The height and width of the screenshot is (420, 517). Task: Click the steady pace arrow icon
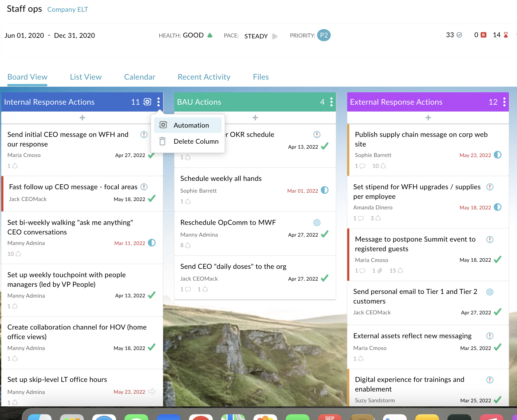pyautogui.click(x=275, y=36)
